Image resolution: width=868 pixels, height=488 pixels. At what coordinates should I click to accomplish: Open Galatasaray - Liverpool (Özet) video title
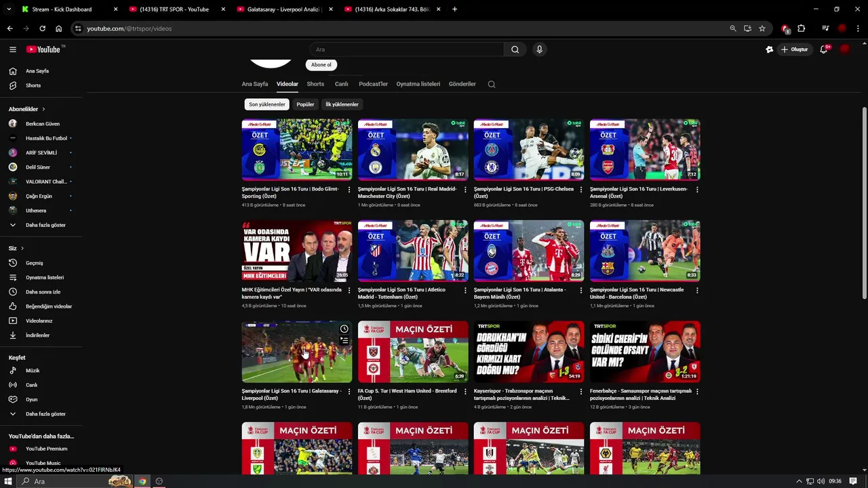point(292,394)
